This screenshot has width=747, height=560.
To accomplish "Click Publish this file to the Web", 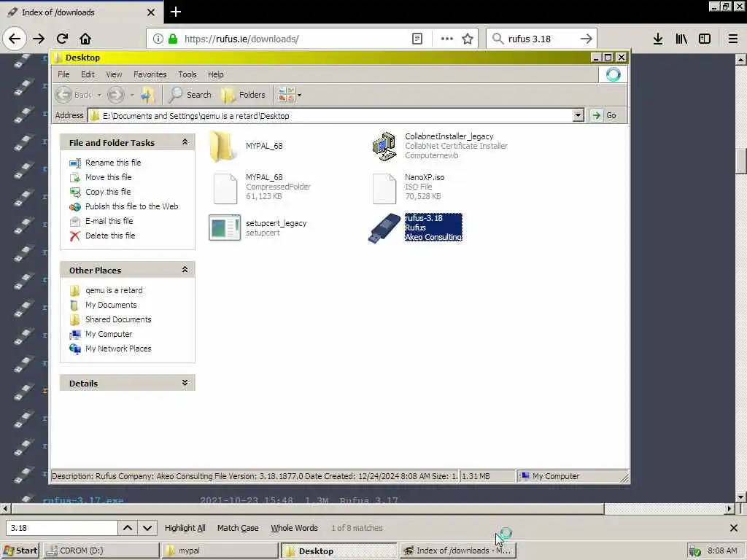I will (131, 206).
